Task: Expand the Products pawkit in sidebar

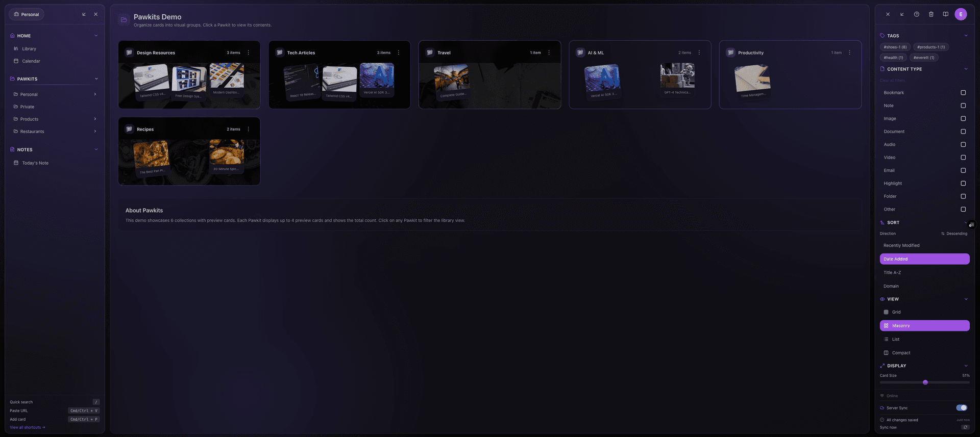Action: click(x=95, y=119)
